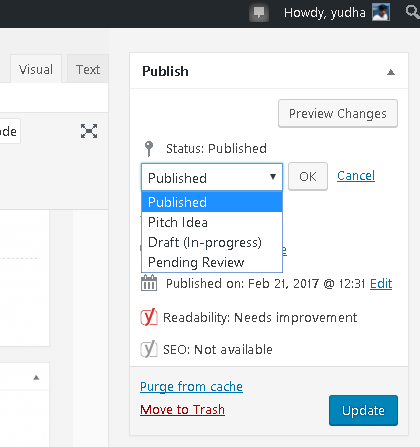
Task: Click the status pin icon
Action: pos(149,149)
